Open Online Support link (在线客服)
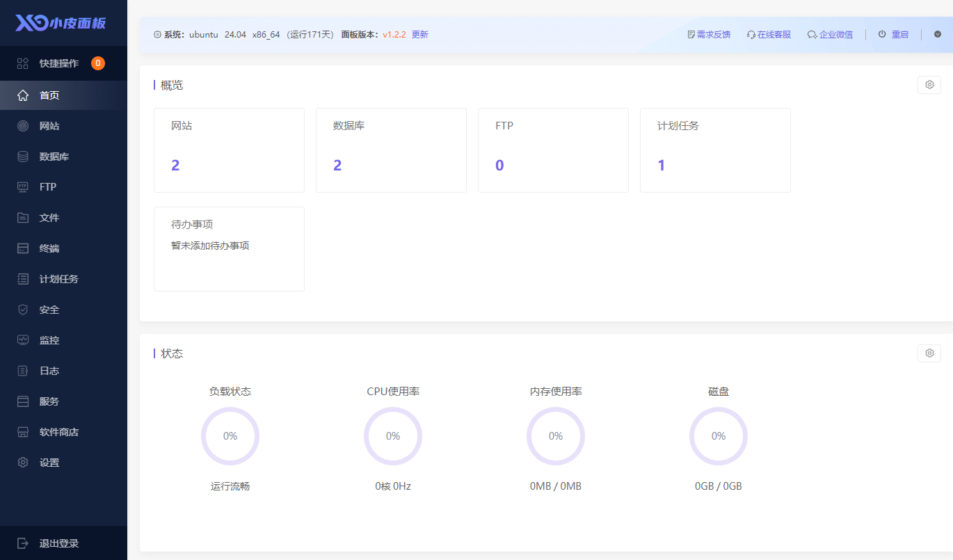The width and height of the screenshot is (953, 560). (x=769, y=34)
